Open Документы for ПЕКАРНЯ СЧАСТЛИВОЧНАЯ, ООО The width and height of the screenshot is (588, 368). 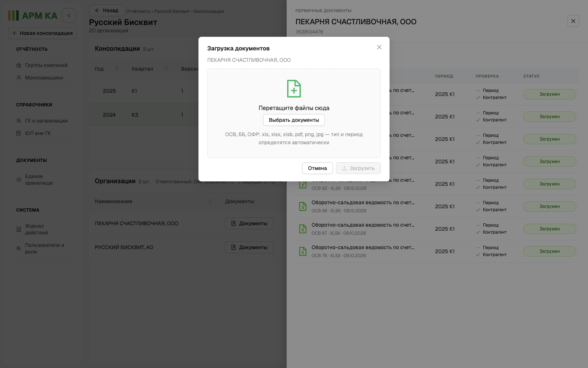coord(249,223)
